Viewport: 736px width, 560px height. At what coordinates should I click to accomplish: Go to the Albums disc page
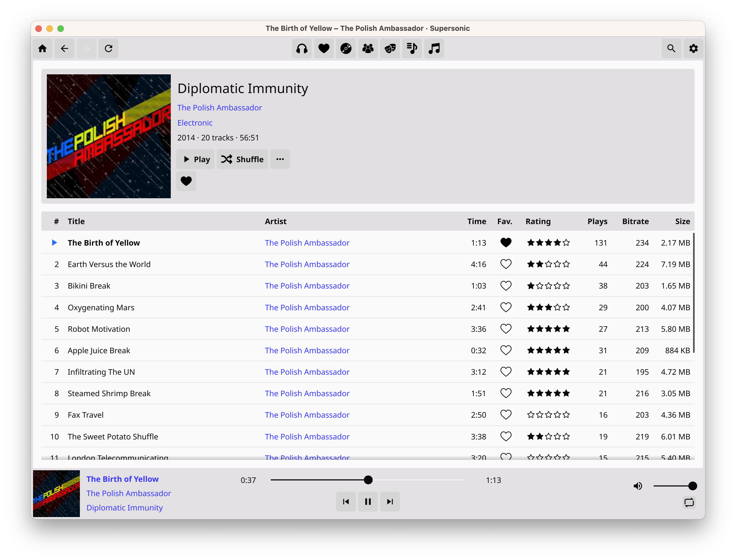pyautogui.click(x=345, y=49)
